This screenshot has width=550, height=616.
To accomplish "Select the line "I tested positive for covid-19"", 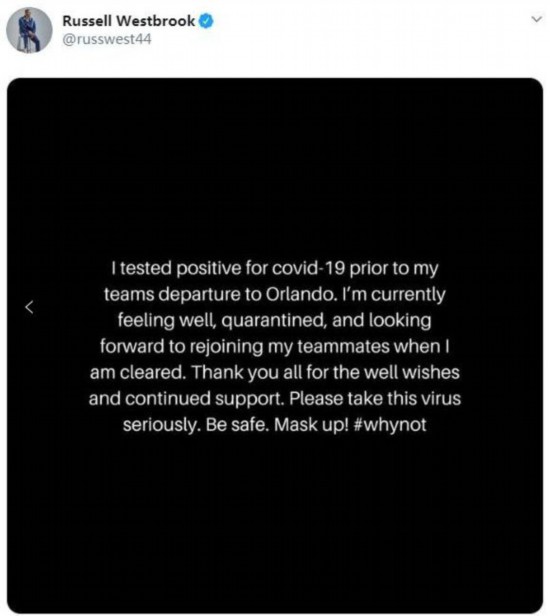I will [x=228, y=269].
